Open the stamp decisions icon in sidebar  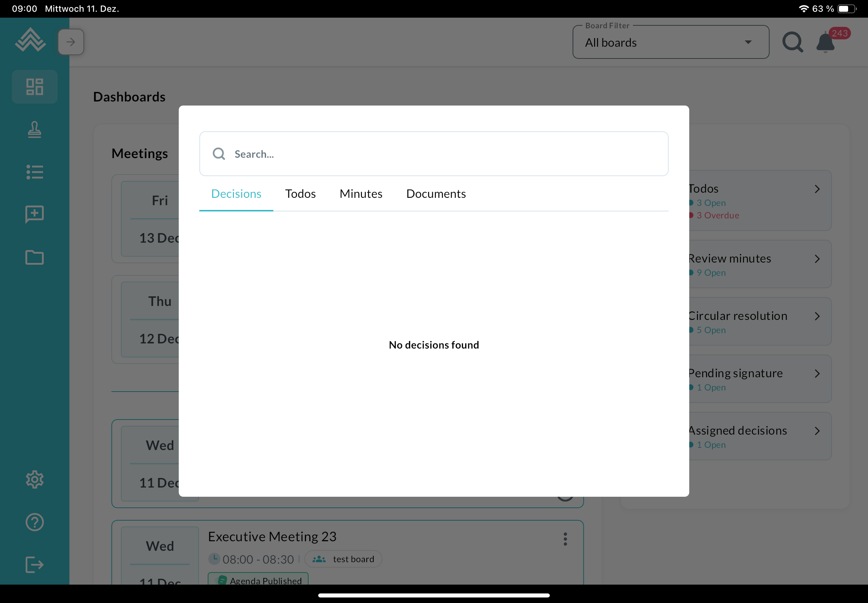34,129
